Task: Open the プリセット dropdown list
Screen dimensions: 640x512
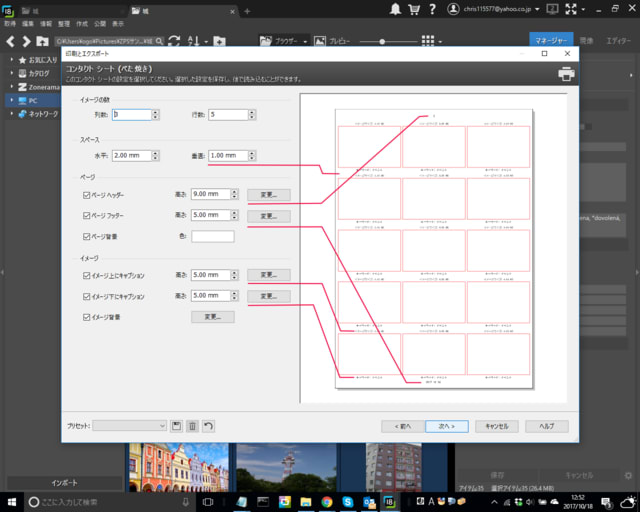Action: tap(130, 425)
